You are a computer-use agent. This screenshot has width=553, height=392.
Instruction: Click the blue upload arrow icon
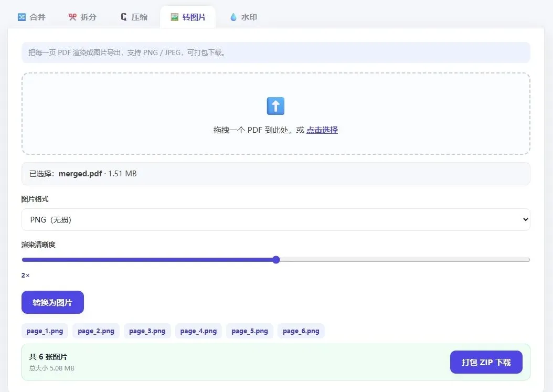(275, 106)
